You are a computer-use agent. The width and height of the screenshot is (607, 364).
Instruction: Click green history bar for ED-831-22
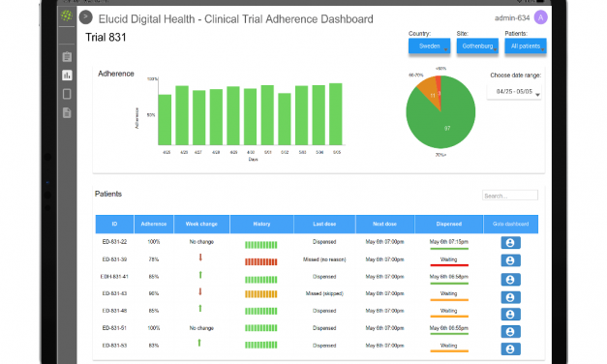tap(261, 245)
